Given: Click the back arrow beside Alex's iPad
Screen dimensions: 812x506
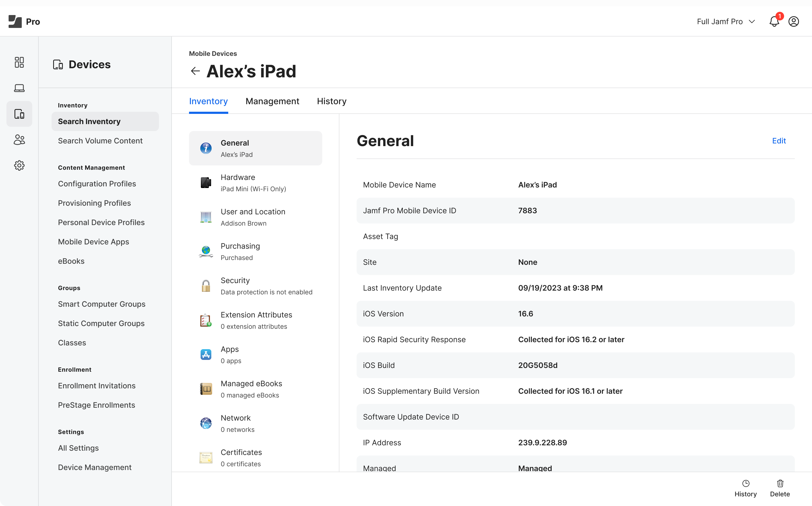Looking at the screenshot, I should click(195, 71).
